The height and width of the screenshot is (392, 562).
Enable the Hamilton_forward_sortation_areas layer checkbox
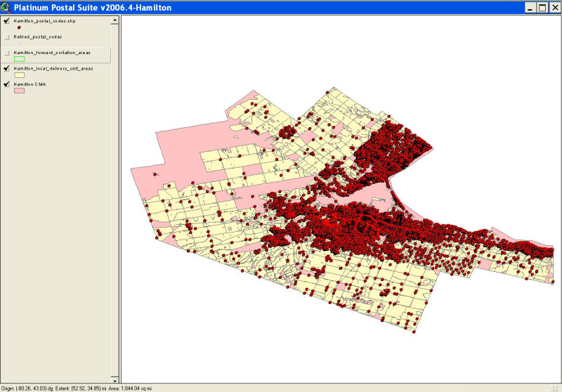tap(6, 53)
